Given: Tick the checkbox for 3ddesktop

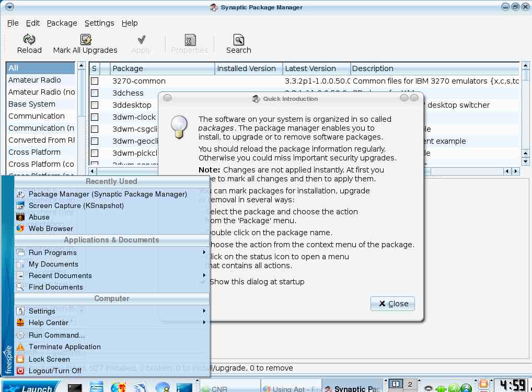Looking at the screenshot, I should pos(95,105).
